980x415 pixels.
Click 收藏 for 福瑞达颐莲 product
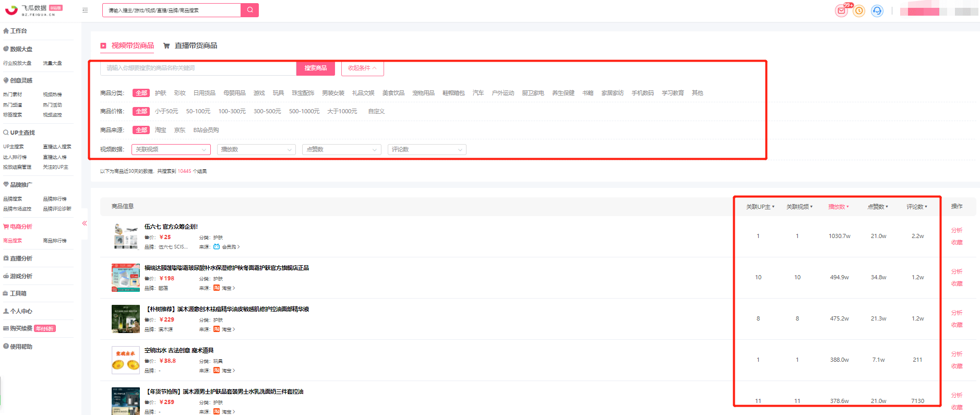point(957,283)
